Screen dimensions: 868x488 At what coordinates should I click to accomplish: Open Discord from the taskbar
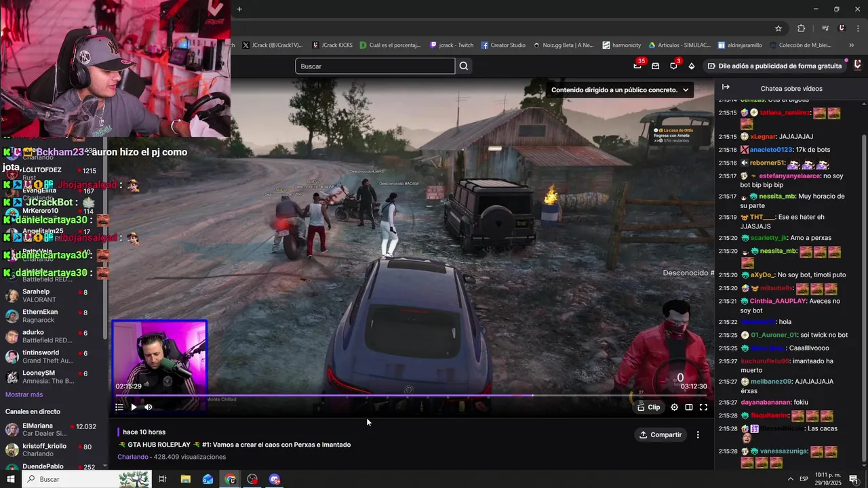tap(275, 479)
